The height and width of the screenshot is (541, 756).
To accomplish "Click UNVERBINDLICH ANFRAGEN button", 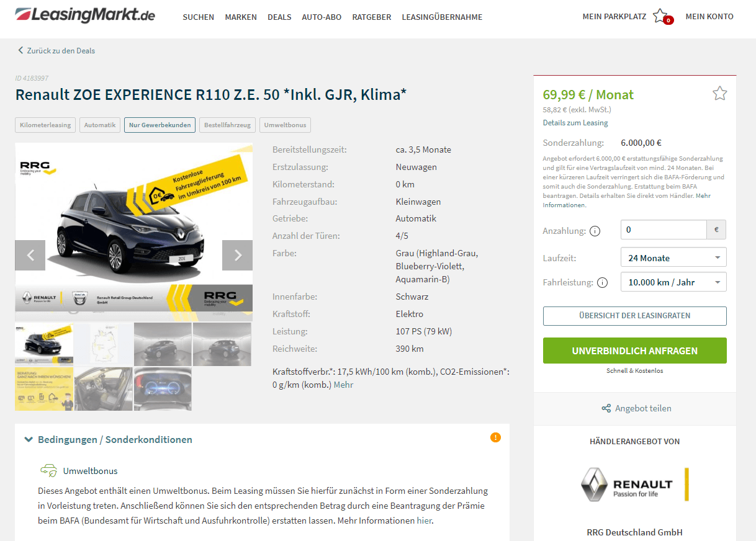I will pyautogui.click(x=635, y=351).
